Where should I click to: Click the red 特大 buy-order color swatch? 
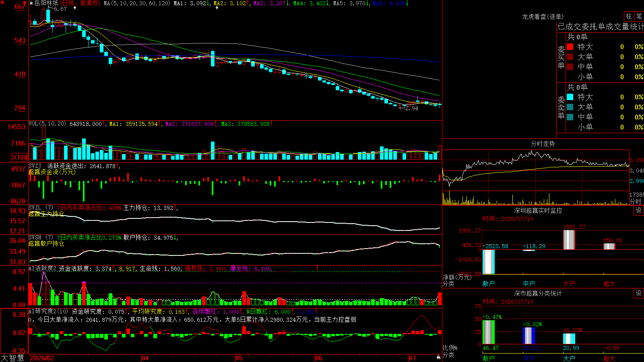pyautogui.click(x=570, y=47)
